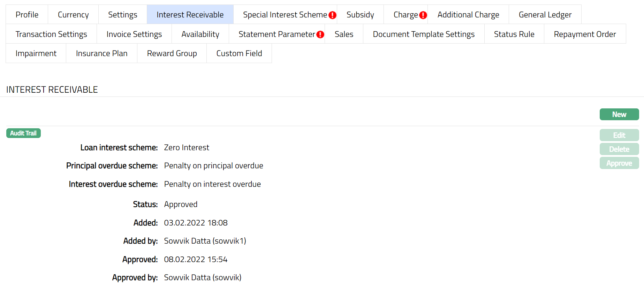Go to the Settings tab

(x=122, y=15)
